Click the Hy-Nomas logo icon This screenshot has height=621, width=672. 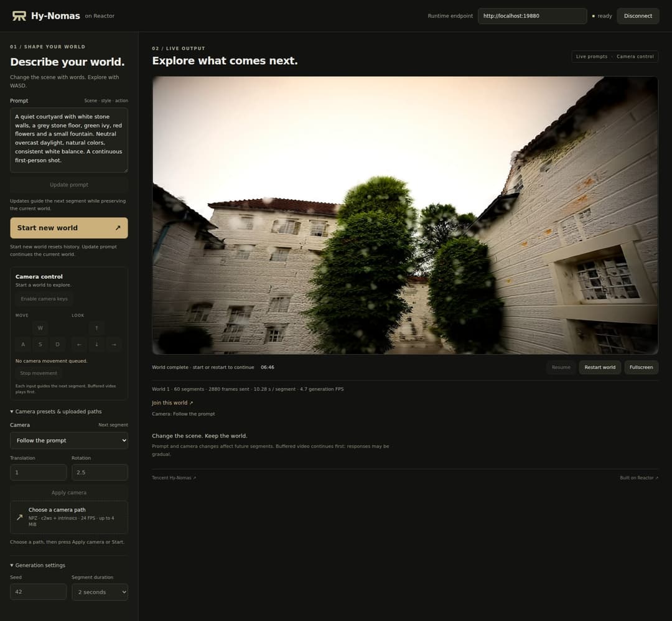pyautogui.click(x=19, y=16)
